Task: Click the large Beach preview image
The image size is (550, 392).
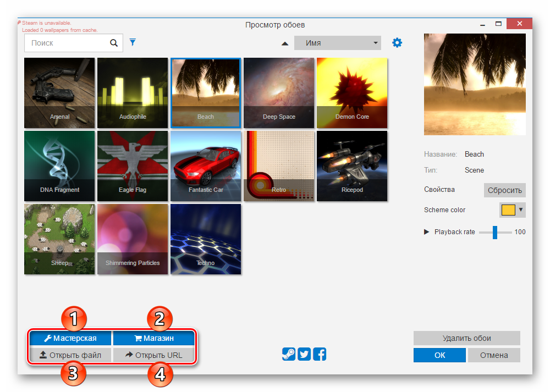Action: (x=475, y=84)
